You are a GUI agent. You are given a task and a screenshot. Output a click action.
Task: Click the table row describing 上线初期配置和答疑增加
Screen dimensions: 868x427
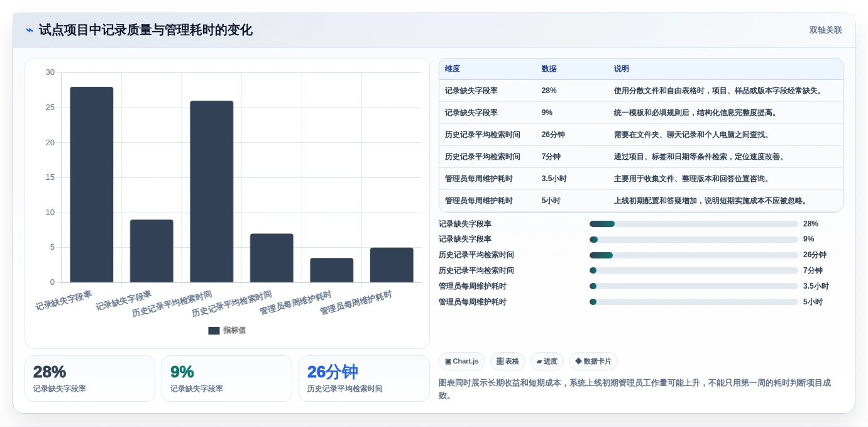coord(641,201)
